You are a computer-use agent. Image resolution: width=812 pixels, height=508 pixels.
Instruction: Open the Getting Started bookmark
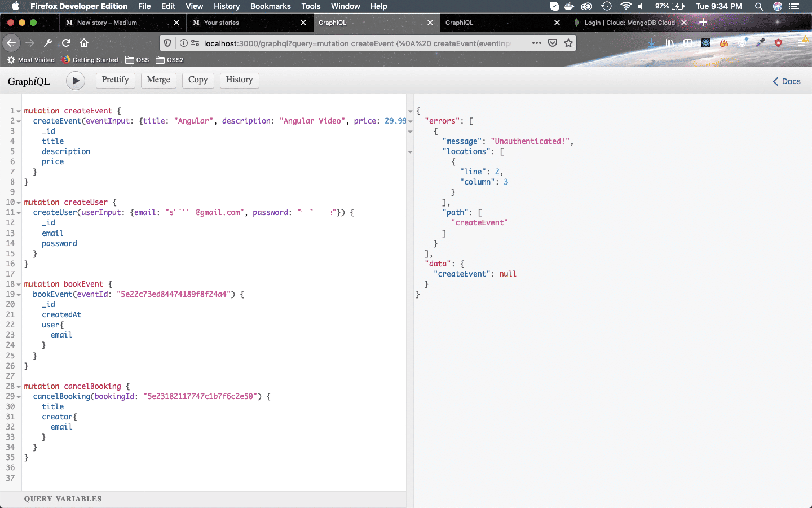90,60
